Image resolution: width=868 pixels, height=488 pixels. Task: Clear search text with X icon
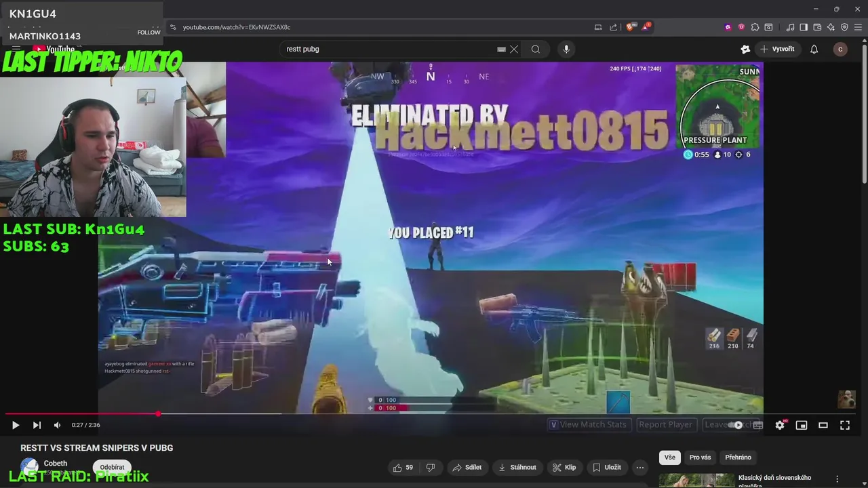pyautogui.click(x=514, y=49)
